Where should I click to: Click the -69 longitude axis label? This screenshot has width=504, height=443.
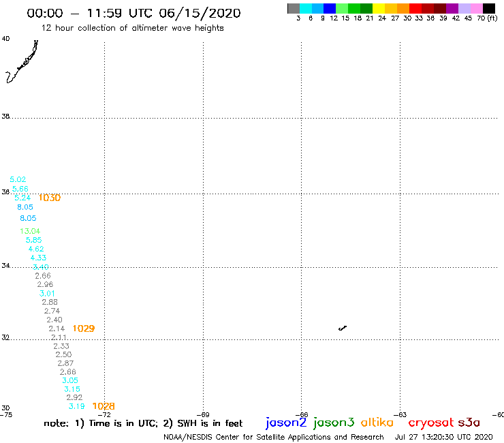[203, 415]
